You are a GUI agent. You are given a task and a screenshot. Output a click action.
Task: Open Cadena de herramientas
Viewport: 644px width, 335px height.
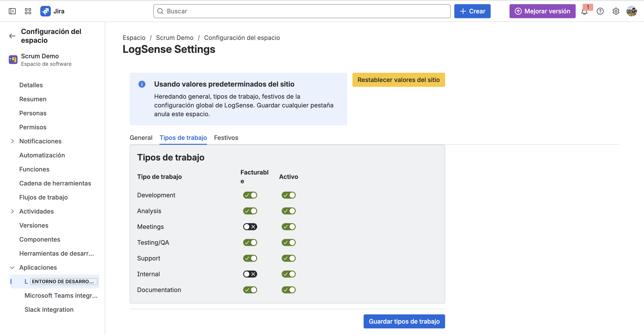click(x=55, y=183)
